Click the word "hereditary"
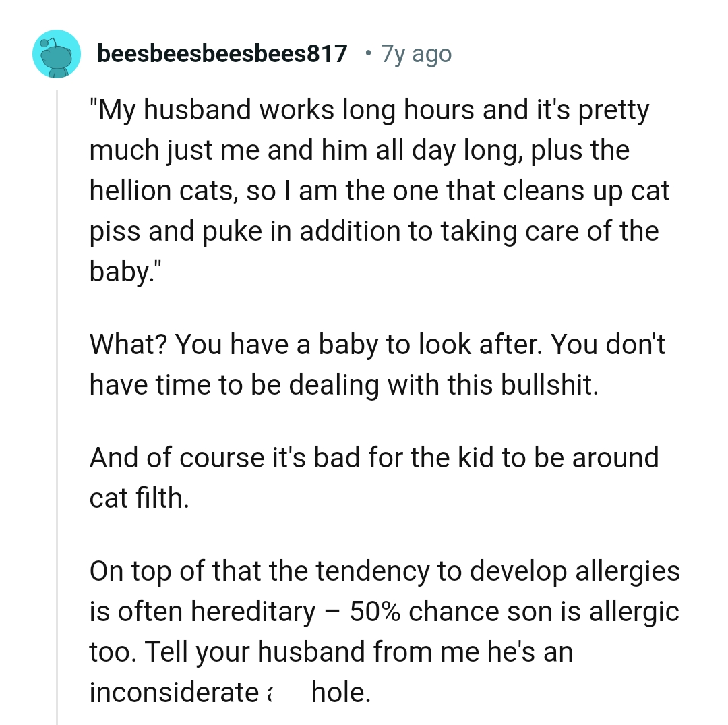The width and height of the screenshot is (728, 725). click(252, 612)
